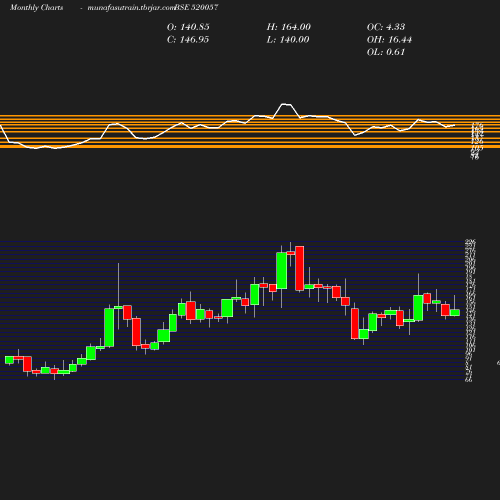This screenshot has width=500, height=500.
Task: Select the open value "O: 140.85"
Action: [188, 27]
